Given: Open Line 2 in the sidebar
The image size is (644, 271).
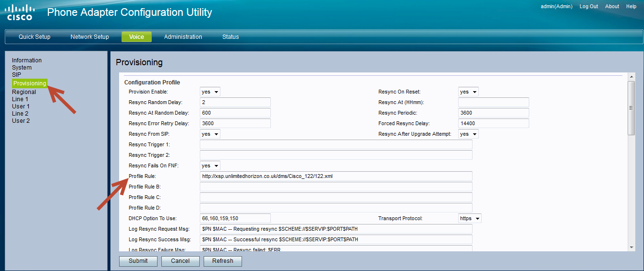Looking at the screenshot, I should pyautogui.click(x=20, y=114).
